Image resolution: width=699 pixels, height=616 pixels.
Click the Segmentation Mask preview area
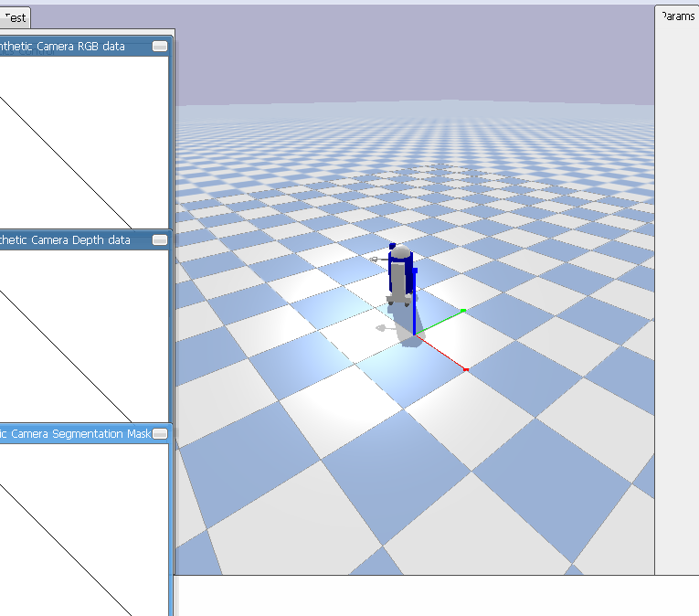(x=84, y=530)
